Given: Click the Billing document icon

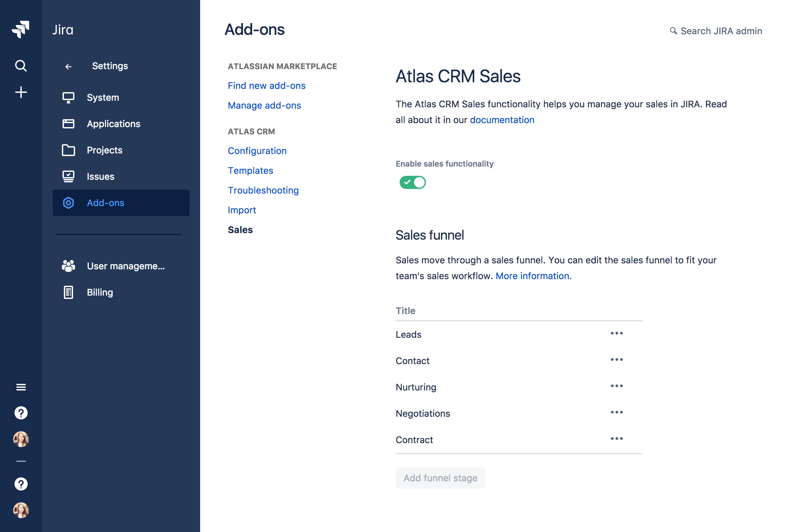Looking at the screenshot, I should (x=68, y=292).
